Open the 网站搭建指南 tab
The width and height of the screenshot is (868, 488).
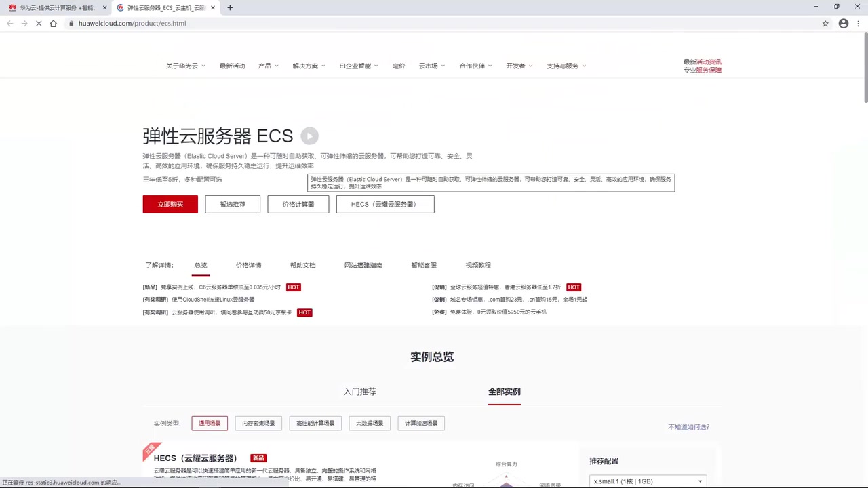[x=363, y=265]
